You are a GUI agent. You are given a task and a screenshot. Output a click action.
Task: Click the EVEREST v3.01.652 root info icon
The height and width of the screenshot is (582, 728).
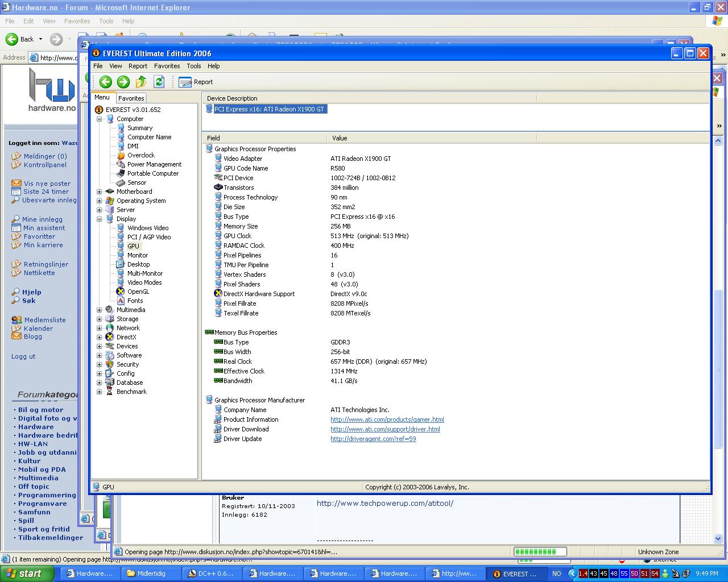click(99, 110)
